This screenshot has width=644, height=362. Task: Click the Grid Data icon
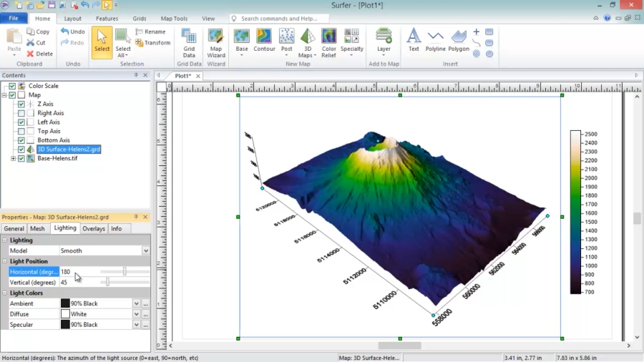point(189,41)
